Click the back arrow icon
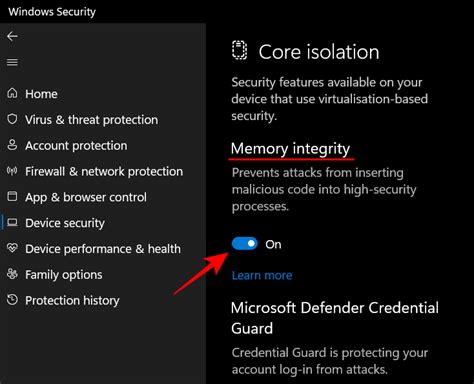 click(12, 36)
